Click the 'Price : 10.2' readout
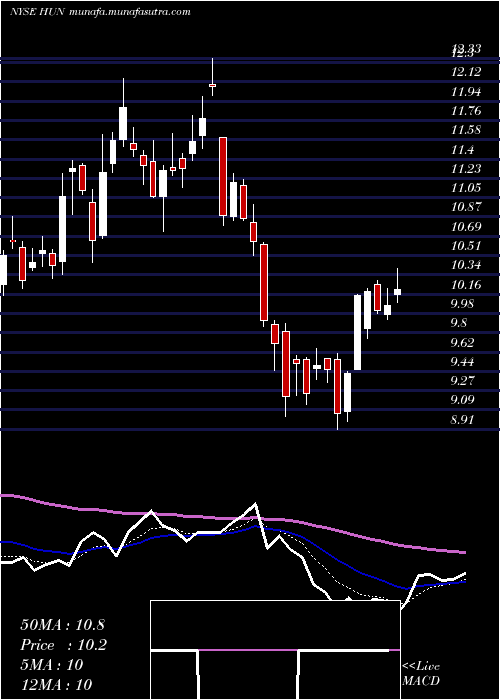 tap(63, 645)
